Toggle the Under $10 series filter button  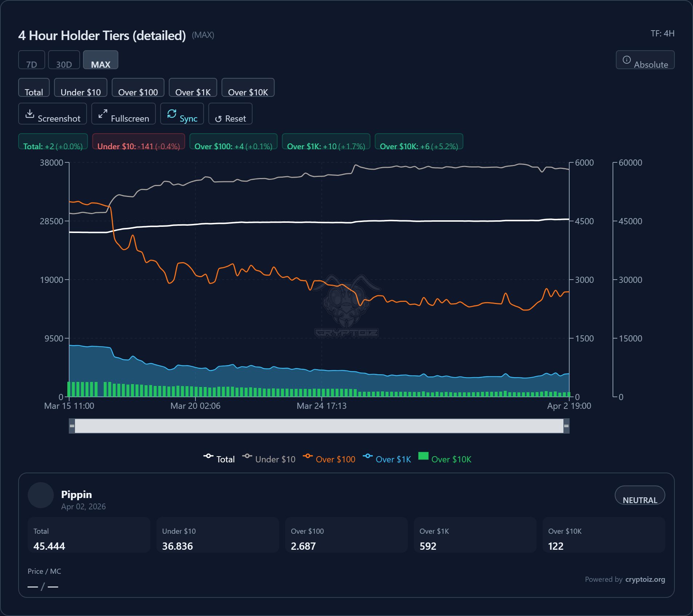click(x=81, y=88)
